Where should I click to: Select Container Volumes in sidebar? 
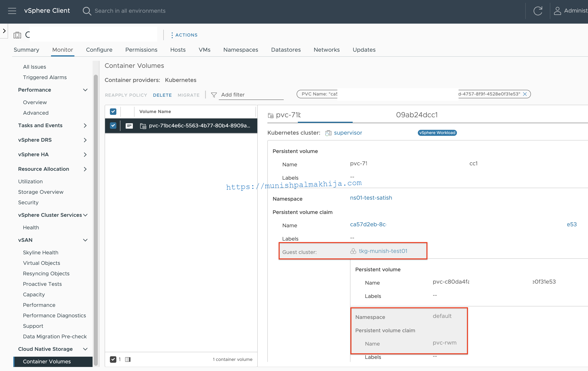tap(53, 362)
